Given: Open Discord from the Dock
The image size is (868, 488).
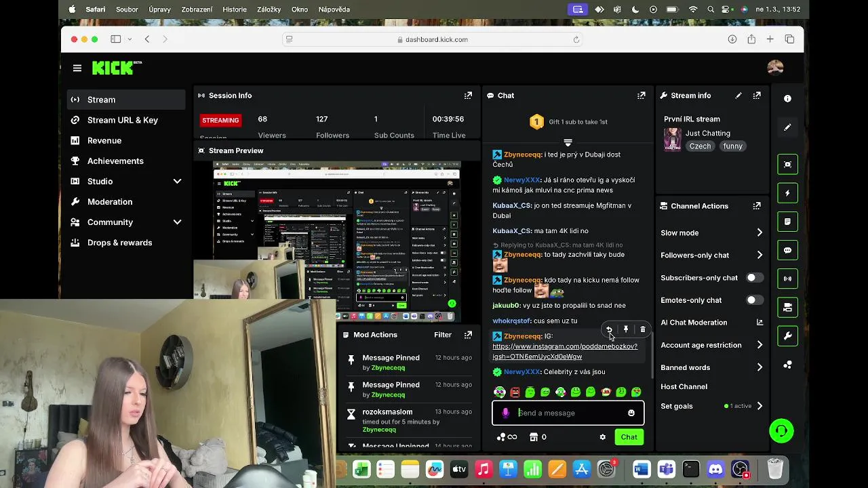Looking at the screenshot, I should click(716, 469).
